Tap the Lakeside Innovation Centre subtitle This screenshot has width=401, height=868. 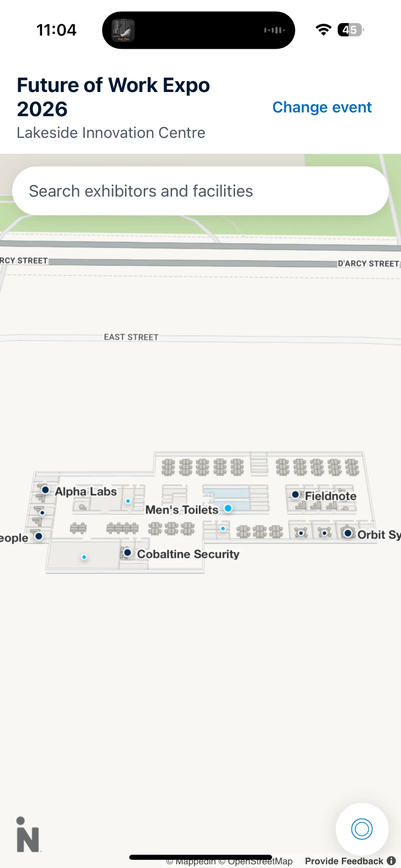click(111, 133)
